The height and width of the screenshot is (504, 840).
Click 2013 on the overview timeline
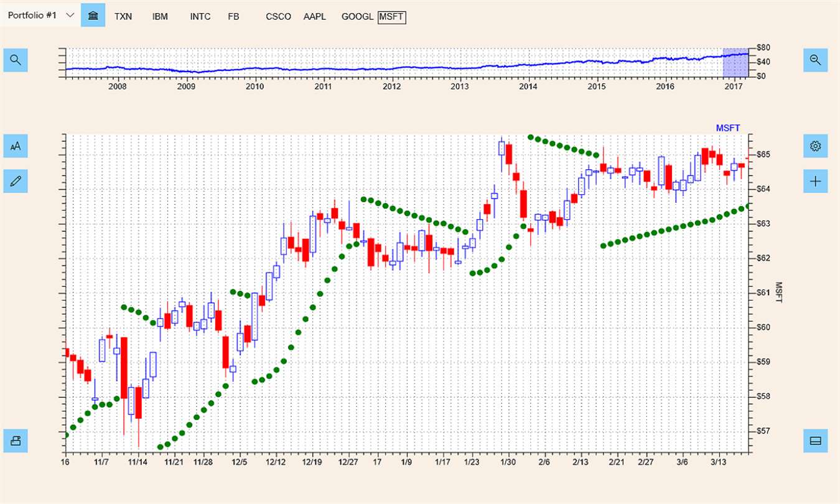point(460,87)
